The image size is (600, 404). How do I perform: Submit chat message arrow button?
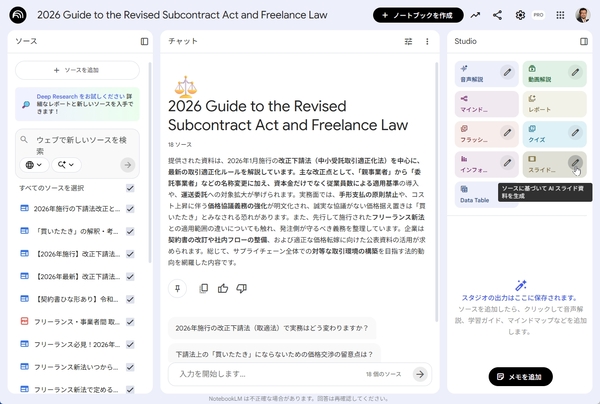[x=420, y=374]
